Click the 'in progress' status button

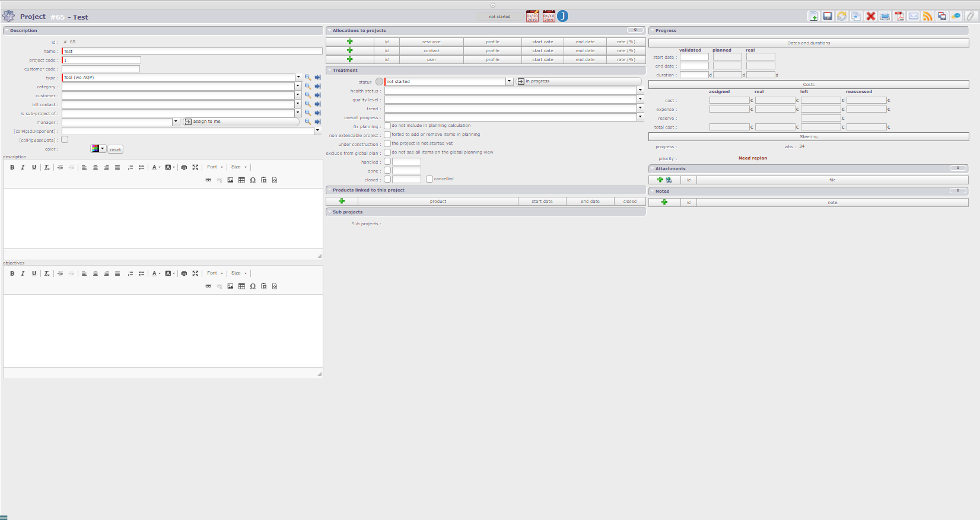[578, 81]
